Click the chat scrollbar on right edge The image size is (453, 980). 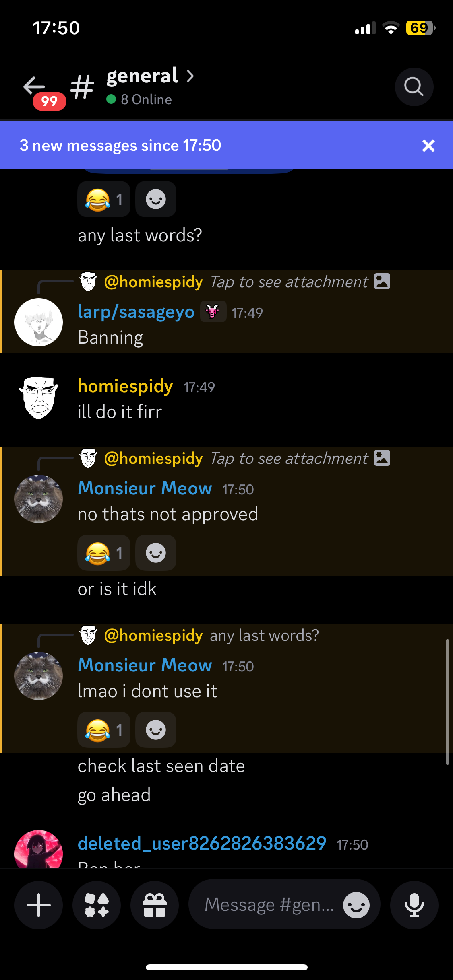(447, 702)
